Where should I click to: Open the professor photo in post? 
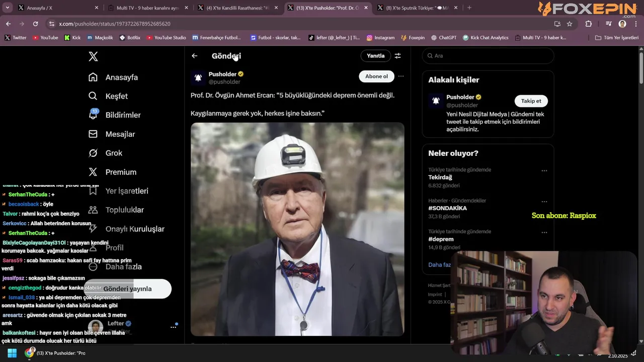click(297, 229)
